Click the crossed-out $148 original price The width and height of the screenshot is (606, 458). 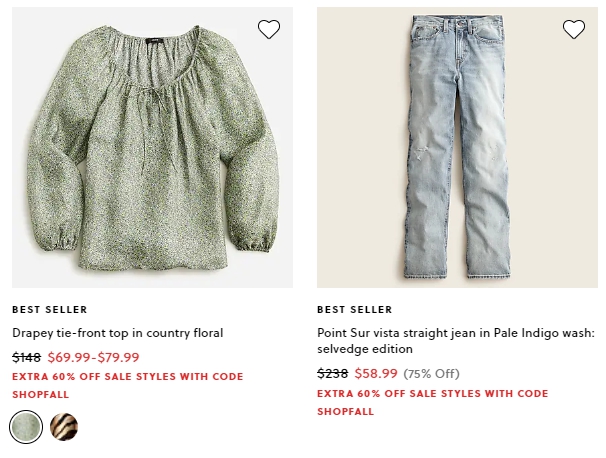pos(26,357)
